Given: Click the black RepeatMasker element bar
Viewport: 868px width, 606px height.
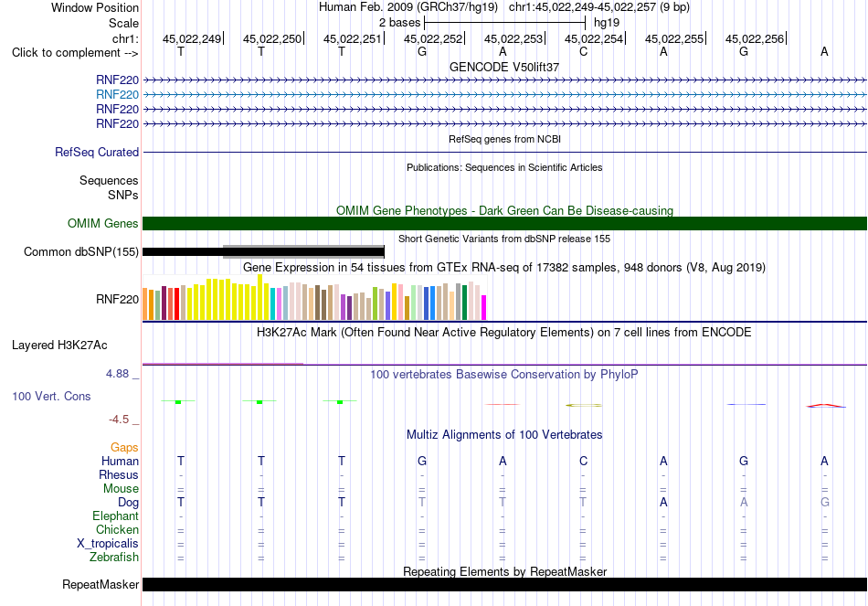Looking at the screenshot, I should [504, 584].
